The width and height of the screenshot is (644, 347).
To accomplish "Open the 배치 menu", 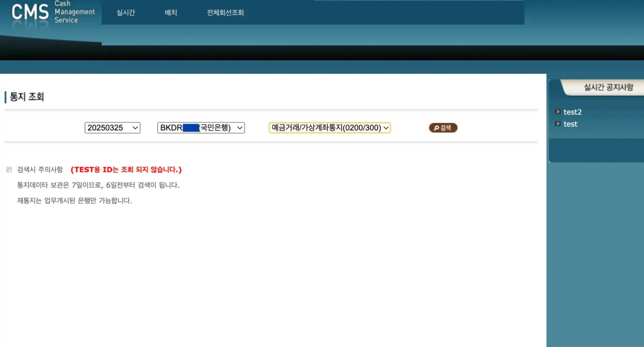I will coord(171,13).
